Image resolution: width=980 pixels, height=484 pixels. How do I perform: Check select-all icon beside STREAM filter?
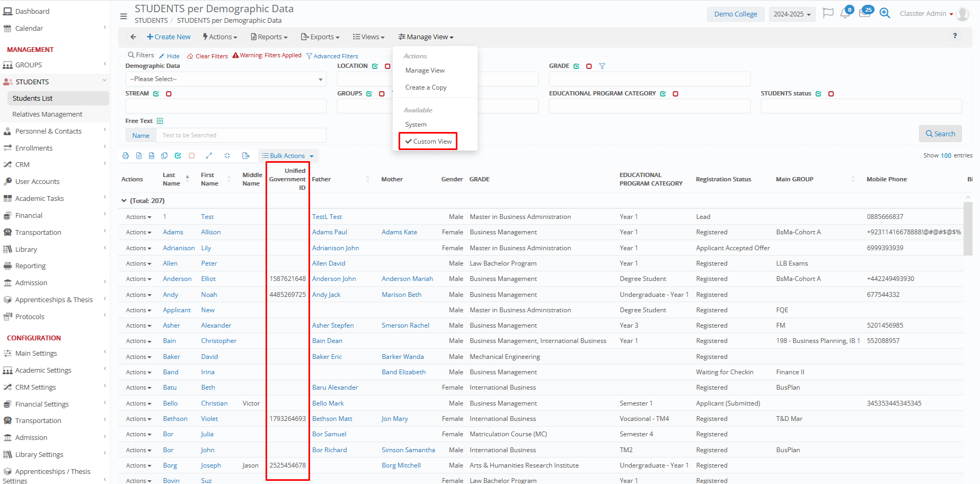(x=156, y=94)
